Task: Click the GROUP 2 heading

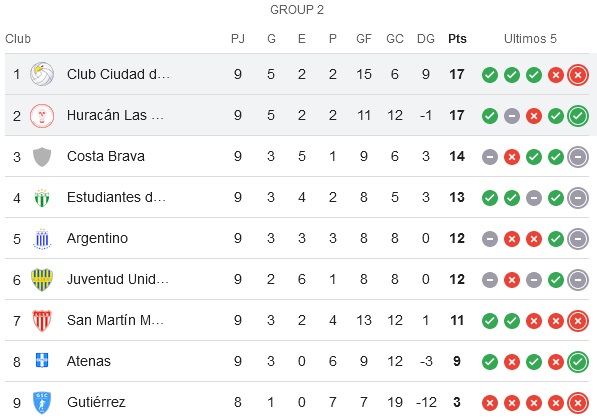Action: click(297, 10)
